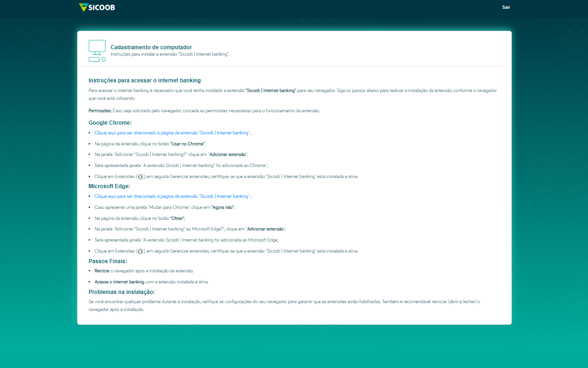This screenshot has height=368, width=588.
Task: Open the Microsoft Edge extension page link
Action: tap(172, 196)
